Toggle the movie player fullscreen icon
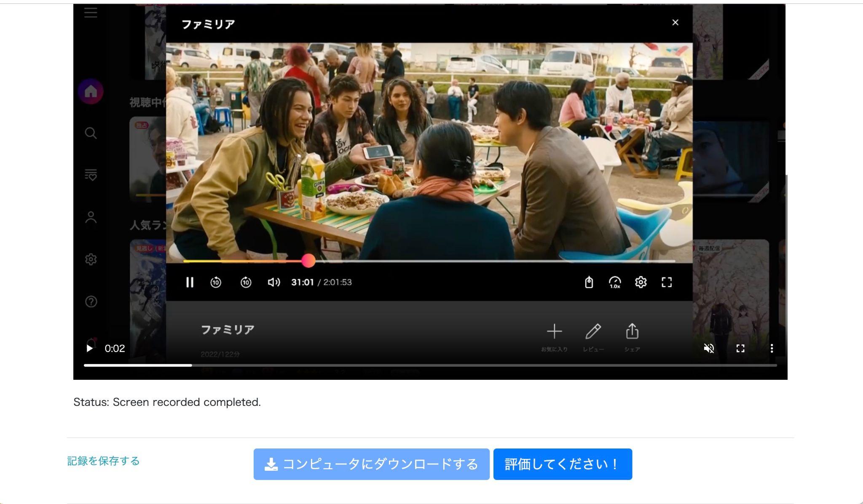Viewport: 863px width, 504px height. 667,282
